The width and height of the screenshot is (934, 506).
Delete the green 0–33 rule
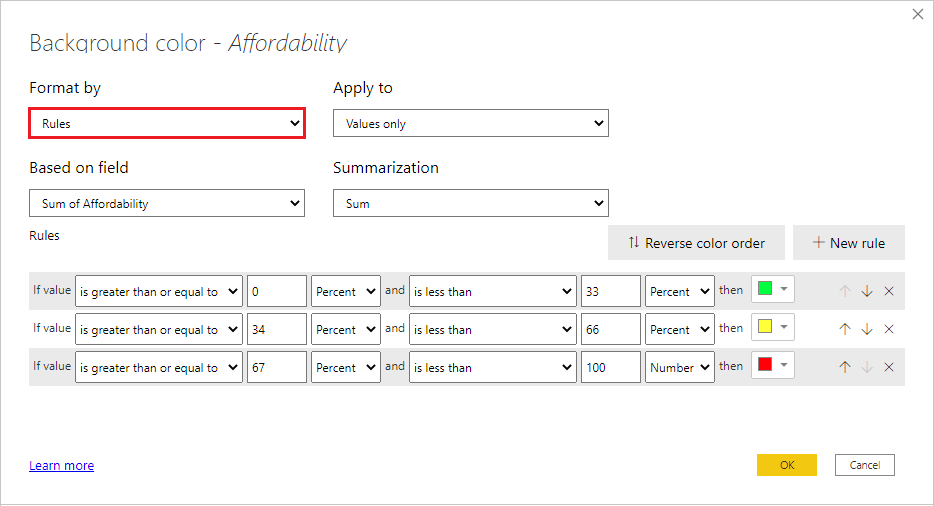(x=889, y=291)
